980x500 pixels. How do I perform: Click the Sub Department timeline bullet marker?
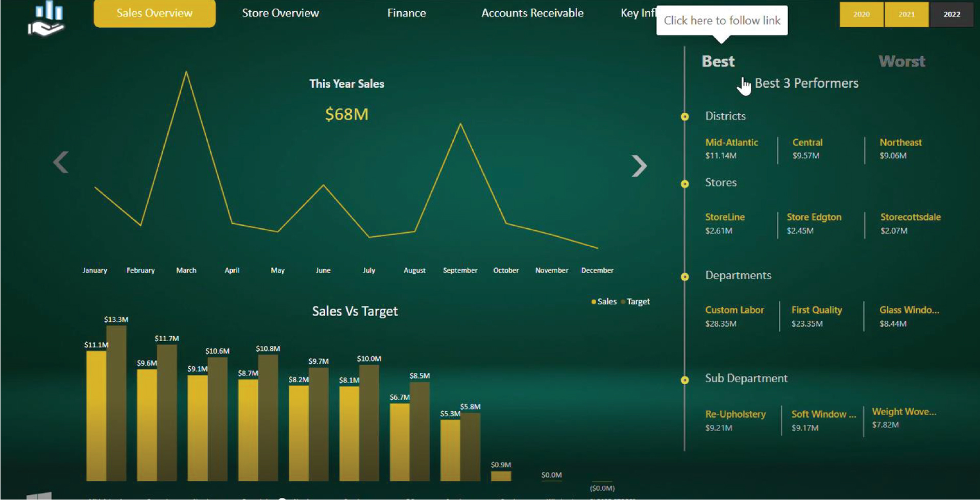tap(685, 379)
